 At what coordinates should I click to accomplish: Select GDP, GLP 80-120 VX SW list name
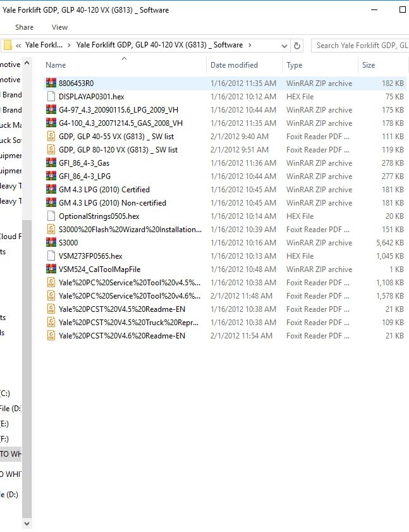[118, 150]
